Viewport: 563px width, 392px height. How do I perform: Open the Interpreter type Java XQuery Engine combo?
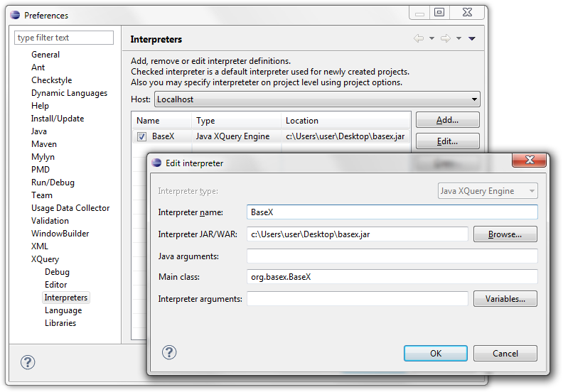coord(488,191)
